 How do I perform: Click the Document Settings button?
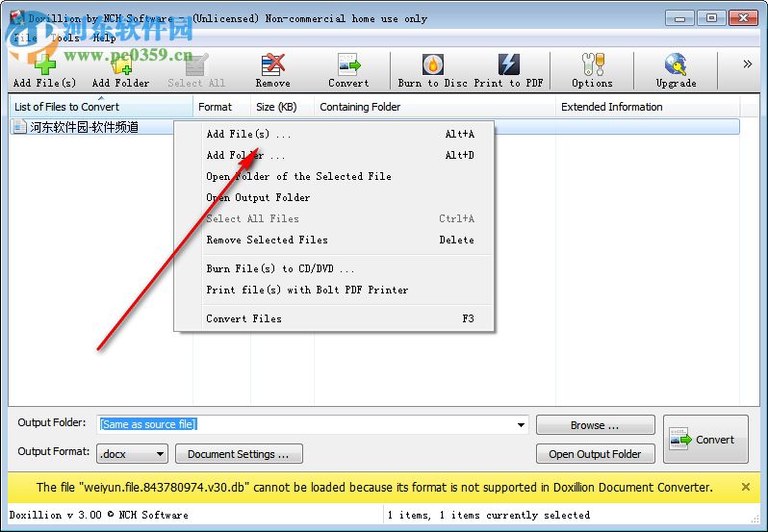(239, 454)
